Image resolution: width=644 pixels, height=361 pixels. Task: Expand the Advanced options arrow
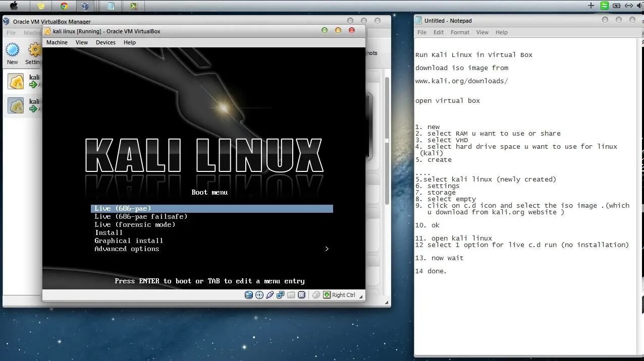tap(327, 249)
